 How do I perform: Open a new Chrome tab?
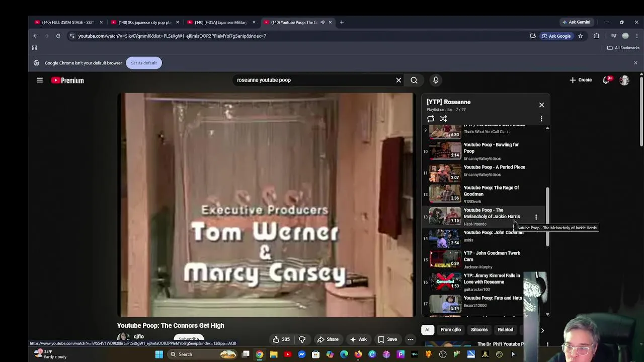click(x=342, y=22)
